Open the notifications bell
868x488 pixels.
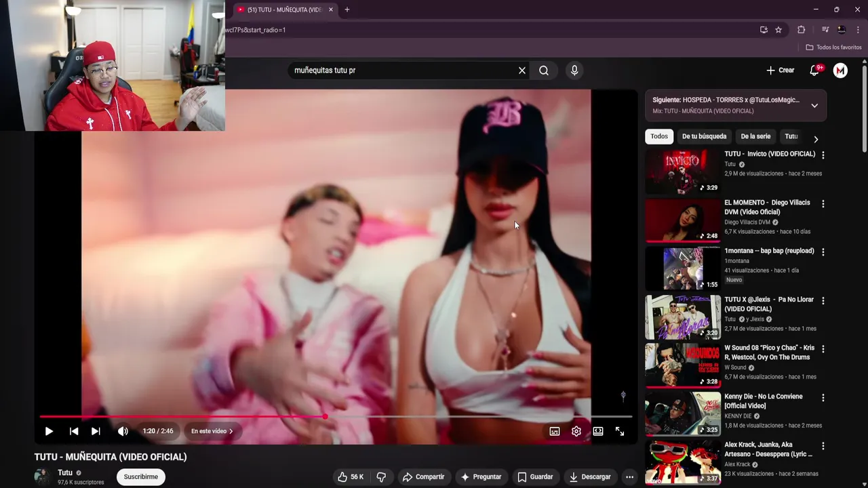pos(815,70)
